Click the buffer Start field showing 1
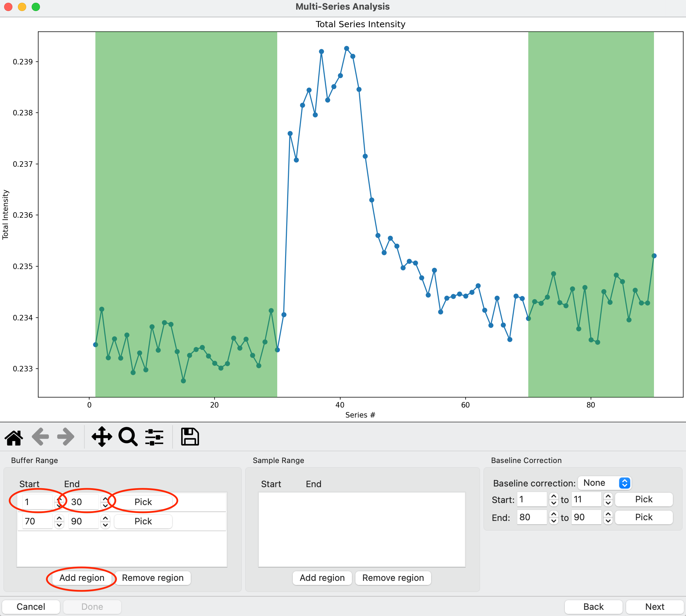 pyautogui.click(x=37, y=502)
